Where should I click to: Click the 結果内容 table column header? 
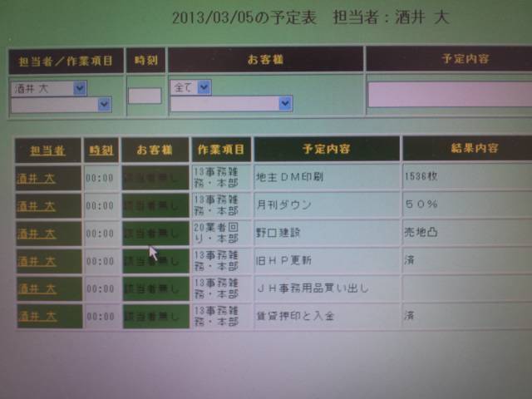point(467,148)
